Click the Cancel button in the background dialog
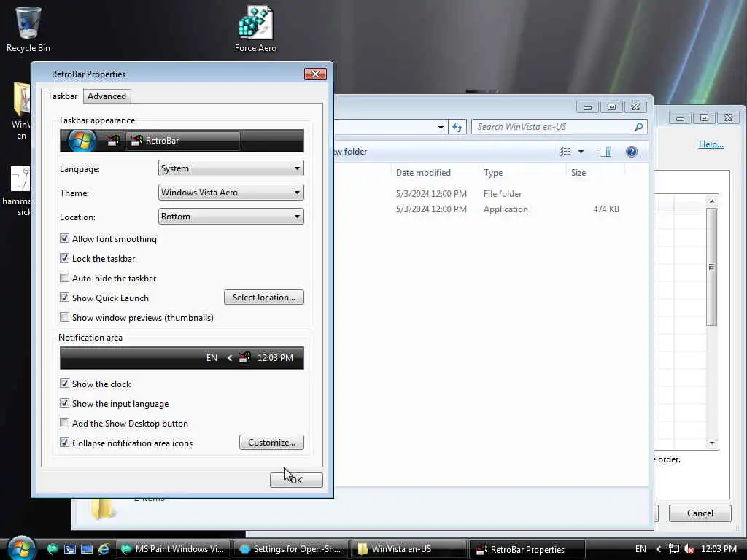 [700, 513]
